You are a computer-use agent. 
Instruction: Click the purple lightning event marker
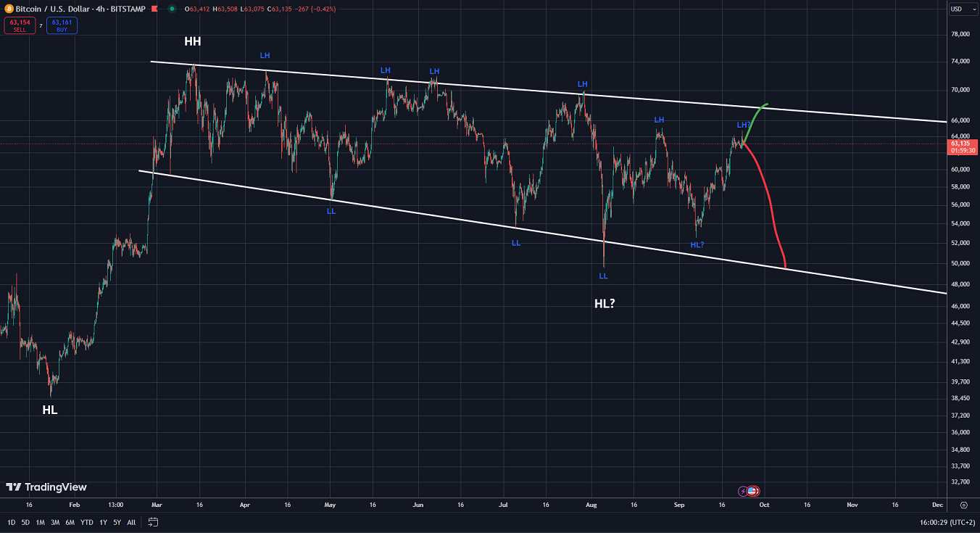[743, 491]
